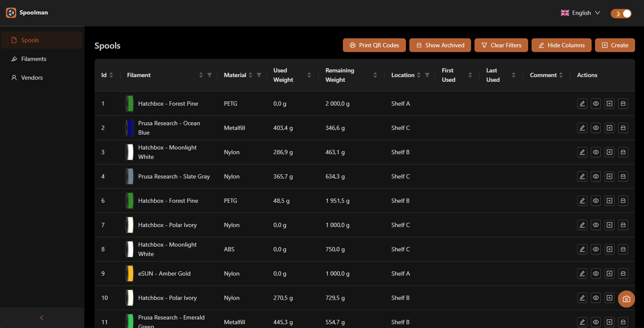Screen dimensions: 644x328
Task: Collapse the sidebar with the chevron
Action: [41, 317]
